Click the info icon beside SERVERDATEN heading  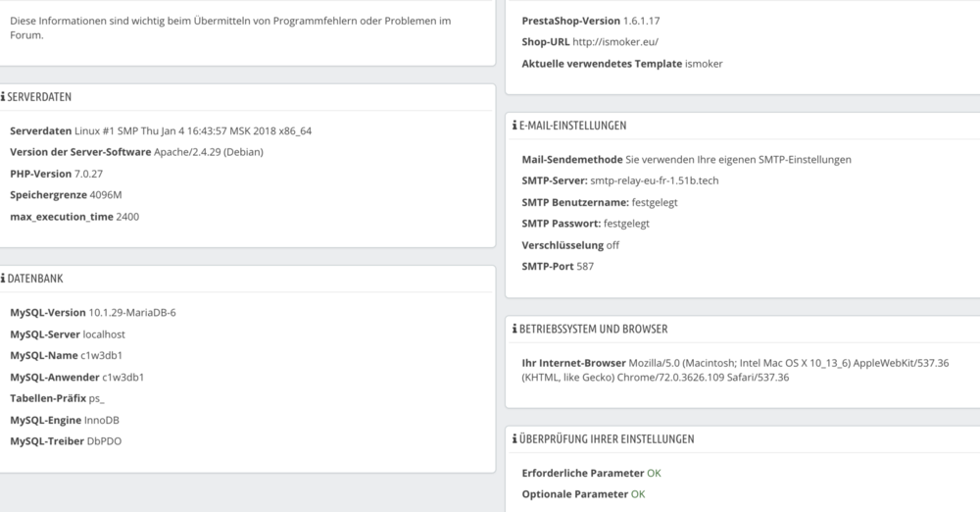(x=4, y=97)
